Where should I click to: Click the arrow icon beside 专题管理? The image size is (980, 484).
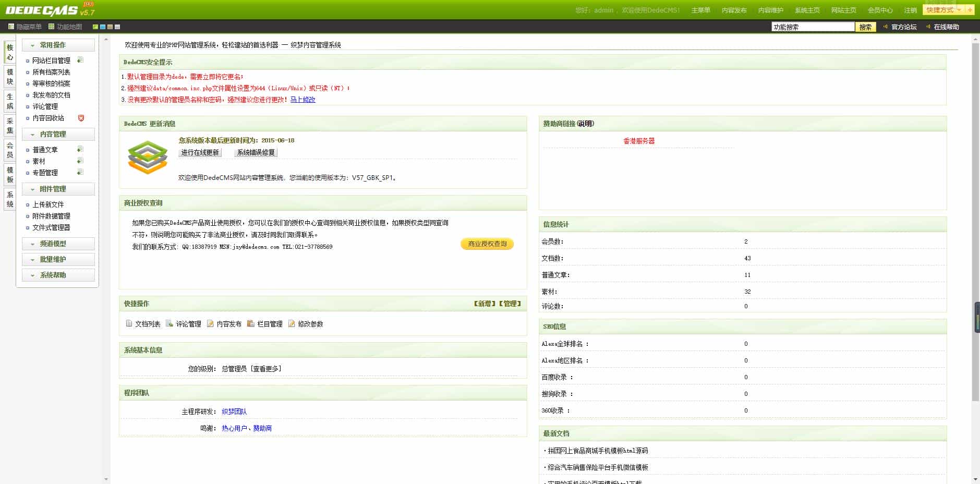pos(80,172)
